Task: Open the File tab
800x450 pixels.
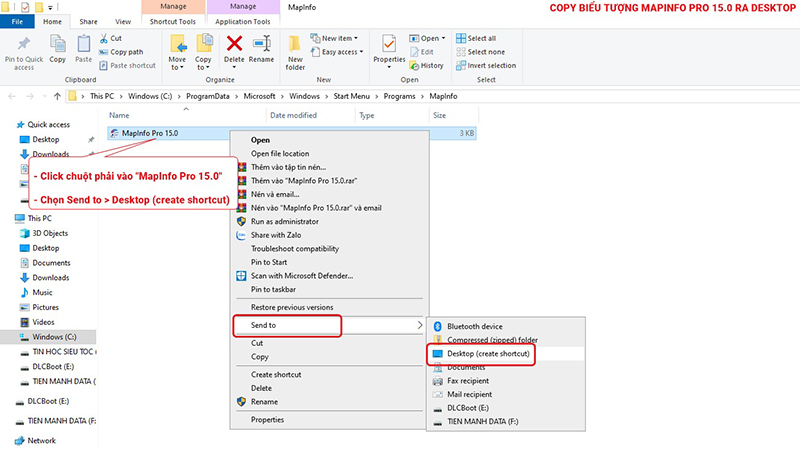Action: click(17, 21)
